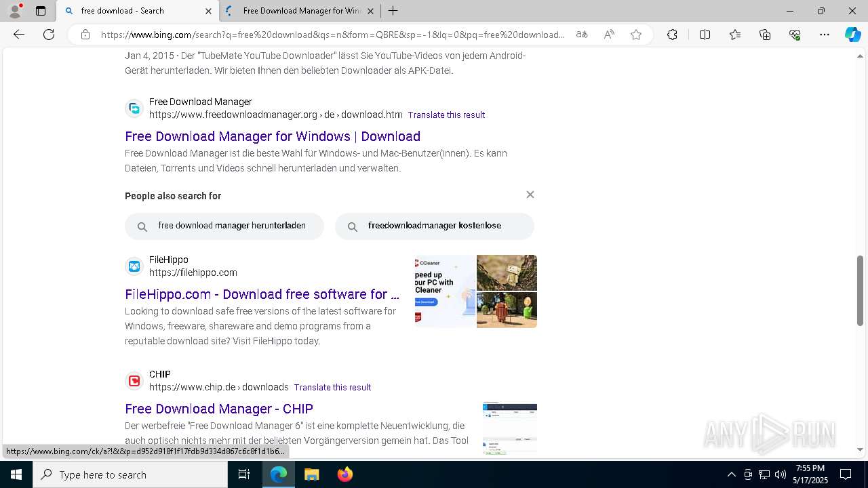Go back to previous page

[x=19, y=35]
